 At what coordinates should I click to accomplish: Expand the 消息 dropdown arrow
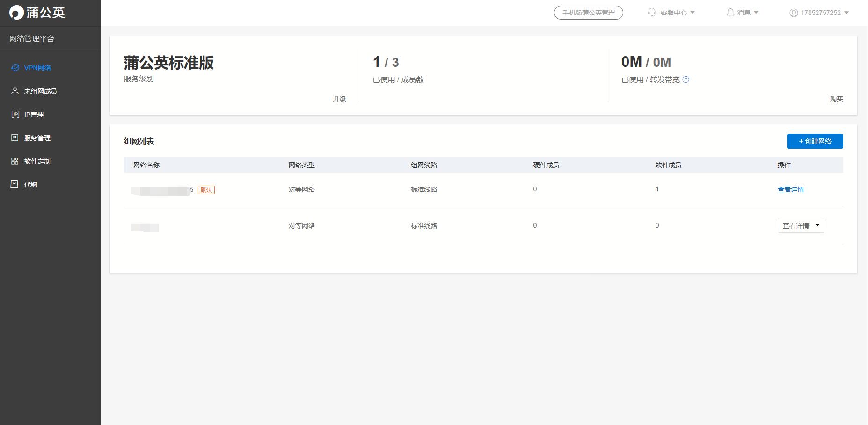(756, 13)
